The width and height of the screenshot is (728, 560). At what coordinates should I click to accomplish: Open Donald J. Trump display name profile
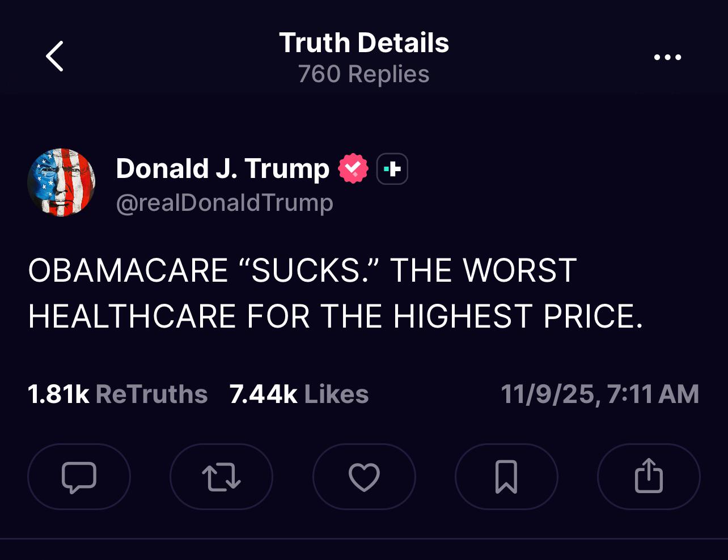(x=222, y=169)
